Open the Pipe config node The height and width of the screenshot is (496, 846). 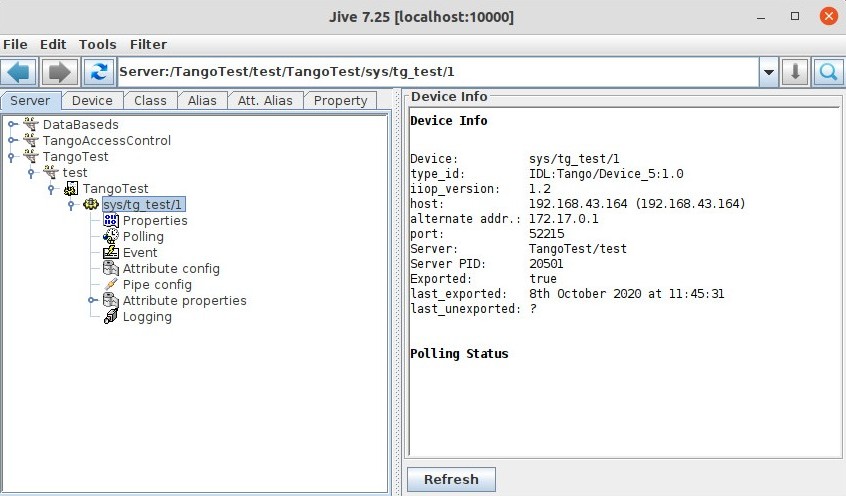157,284
